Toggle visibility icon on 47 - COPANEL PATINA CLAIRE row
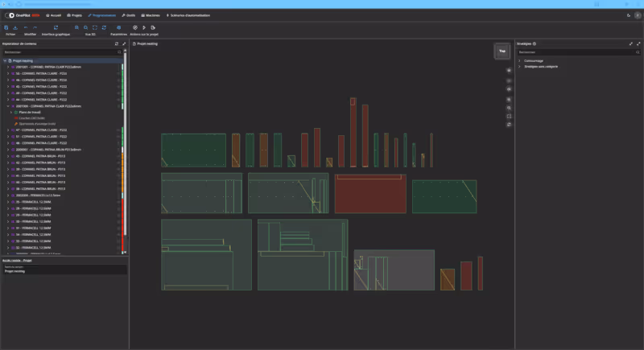The width and height of the screenshot is (644, 350). coord(118,130)
